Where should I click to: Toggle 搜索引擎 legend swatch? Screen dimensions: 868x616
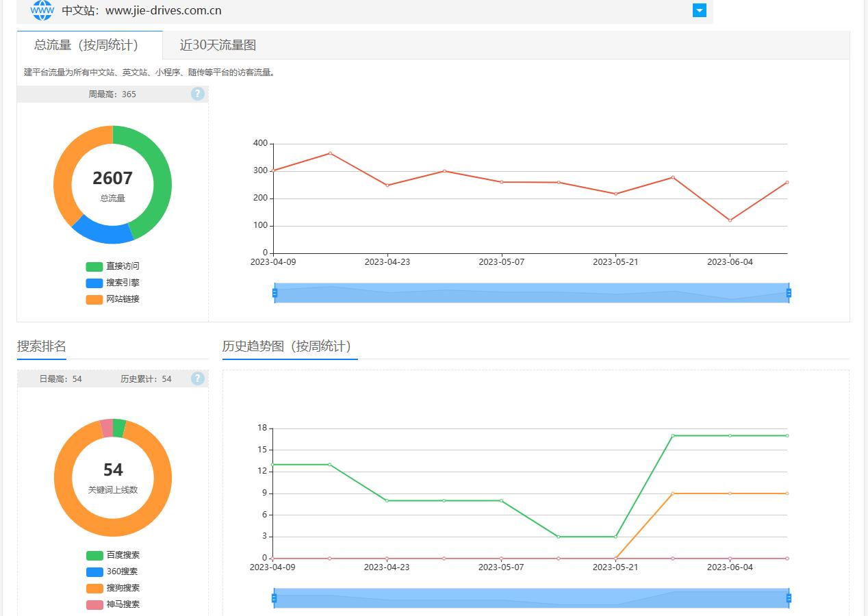click(x=94, y=283)
